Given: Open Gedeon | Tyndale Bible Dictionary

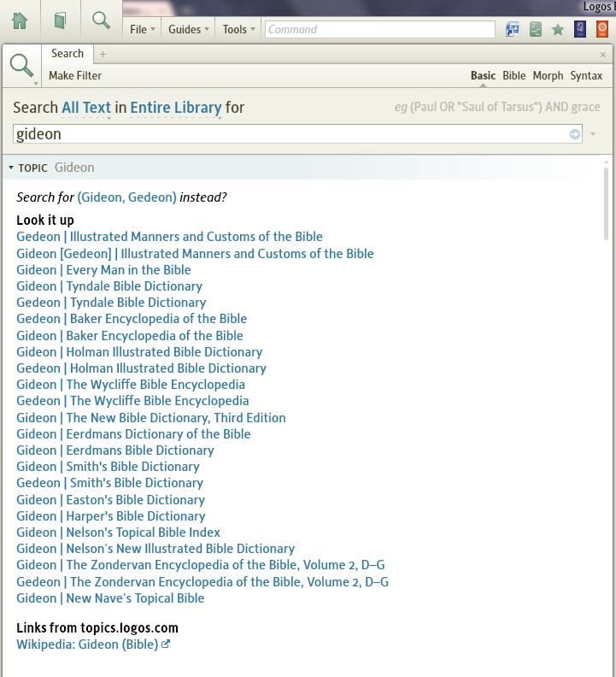Looking at the screenshot, I should (111, 303).
